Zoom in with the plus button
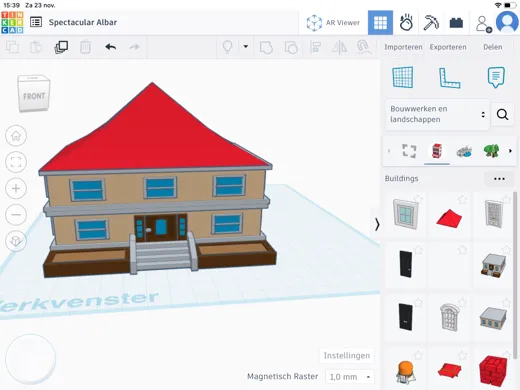Image resolution: width=520 pixels, height=390 pixels. click(x=16, y=188)
